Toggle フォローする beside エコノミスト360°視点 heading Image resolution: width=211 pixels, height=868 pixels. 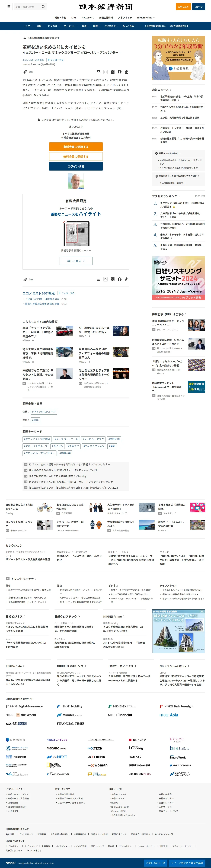coord(66,293)
